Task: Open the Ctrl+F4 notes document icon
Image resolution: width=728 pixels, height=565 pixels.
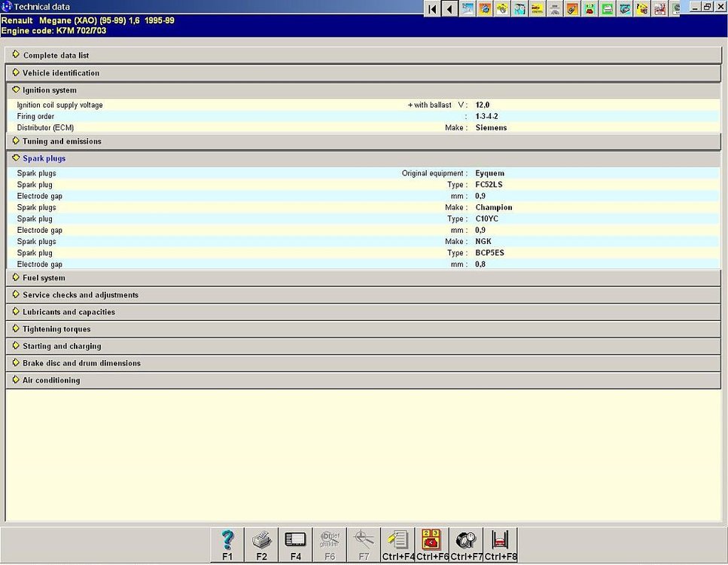Action: coord(398,545)
